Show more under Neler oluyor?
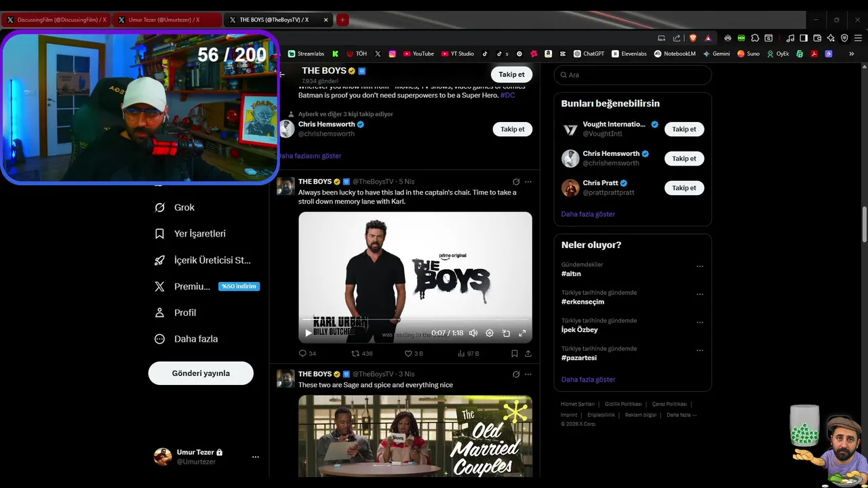This screenshot has width=868, height=488. 588,380
